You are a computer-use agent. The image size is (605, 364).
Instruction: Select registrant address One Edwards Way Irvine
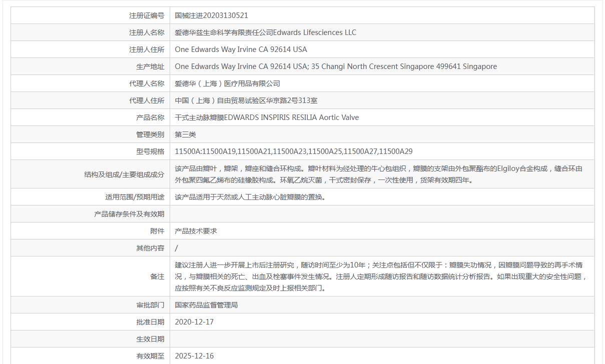pyautogui.click(x=241, y=49)
